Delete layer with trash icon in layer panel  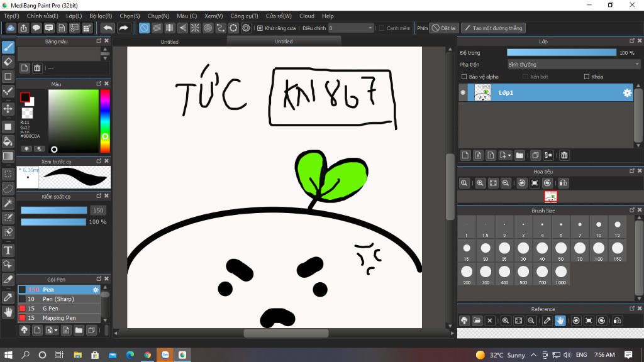[564, 155]
